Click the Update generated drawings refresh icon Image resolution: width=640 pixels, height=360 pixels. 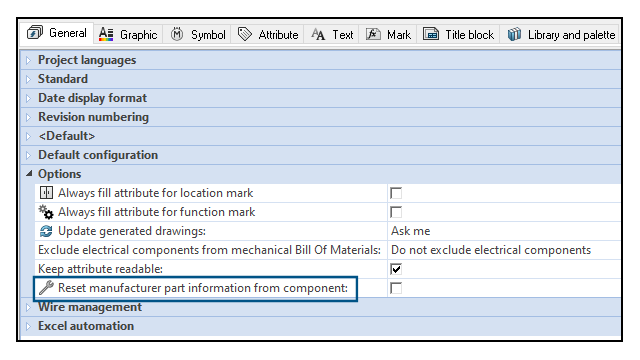tap(46, 231)
